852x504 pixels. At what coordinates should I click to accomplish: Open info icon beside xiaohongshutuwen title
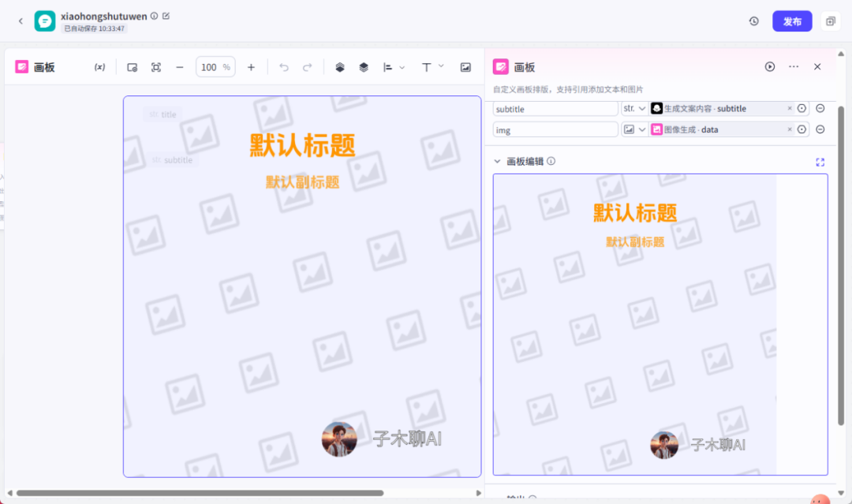point(155,16)
